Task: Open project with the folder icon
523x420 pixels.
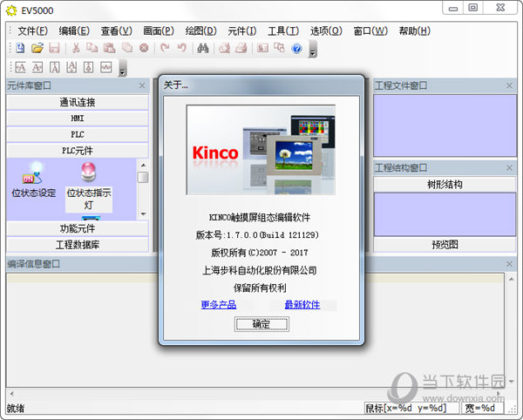Action: (x=37, y=48)
